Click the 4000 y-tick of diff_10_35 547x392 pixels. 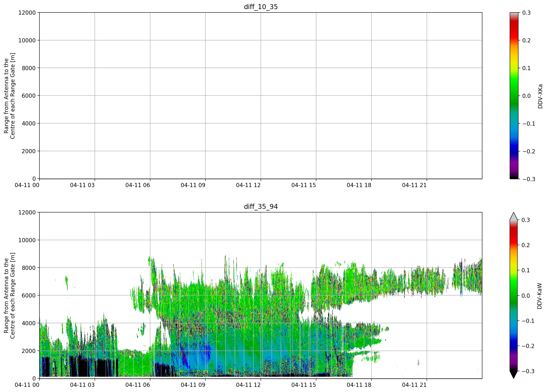29,123
